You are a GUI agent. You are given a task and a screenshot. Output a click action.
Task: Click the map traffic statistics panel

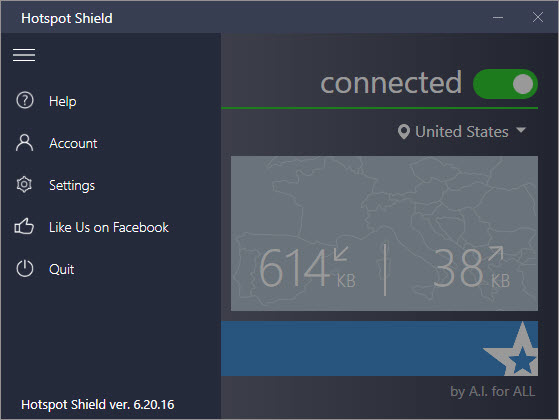384,233
